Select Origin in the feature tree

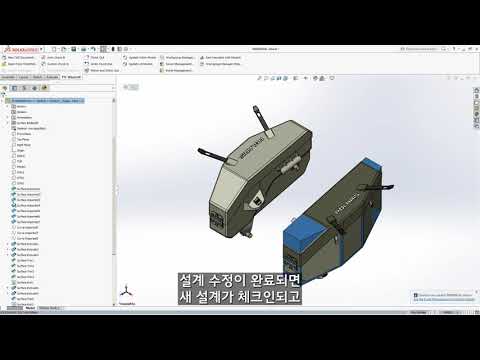pos(18,150)
